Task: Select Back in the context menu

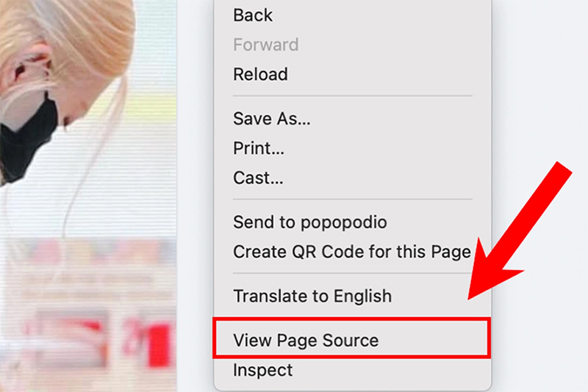Action: click(x=253, y=15)
